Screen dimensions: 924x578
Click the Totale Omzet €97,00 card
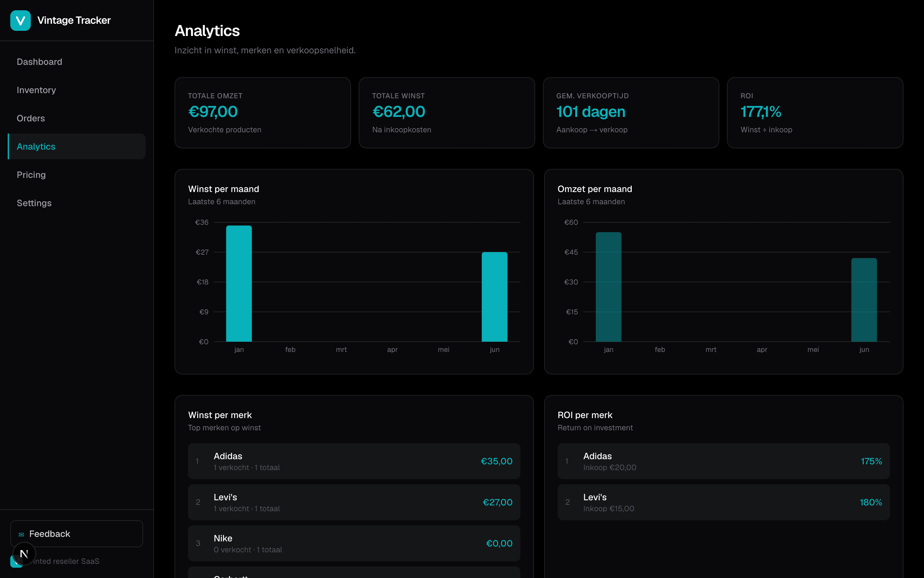[263, 113]
